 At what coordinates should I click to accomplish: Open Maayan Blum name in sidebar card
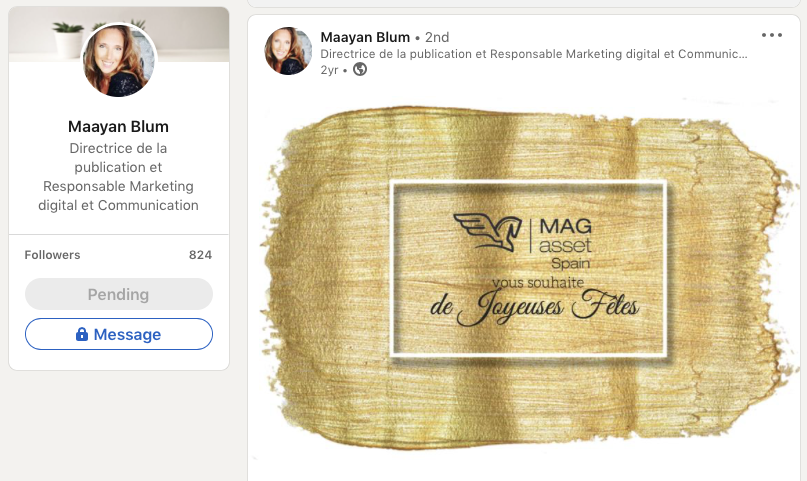tap(118, 127)
